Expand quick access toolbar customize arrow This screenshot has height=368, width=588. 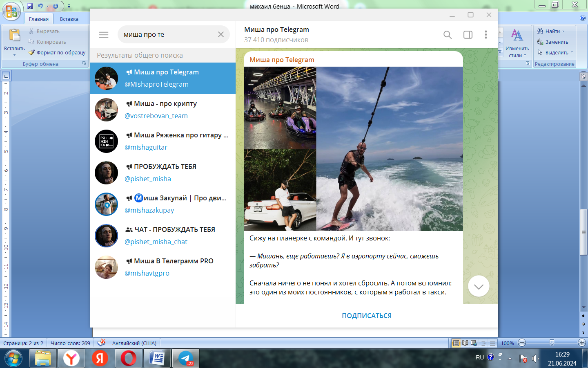pyautogui.click(x=69, y=7)
